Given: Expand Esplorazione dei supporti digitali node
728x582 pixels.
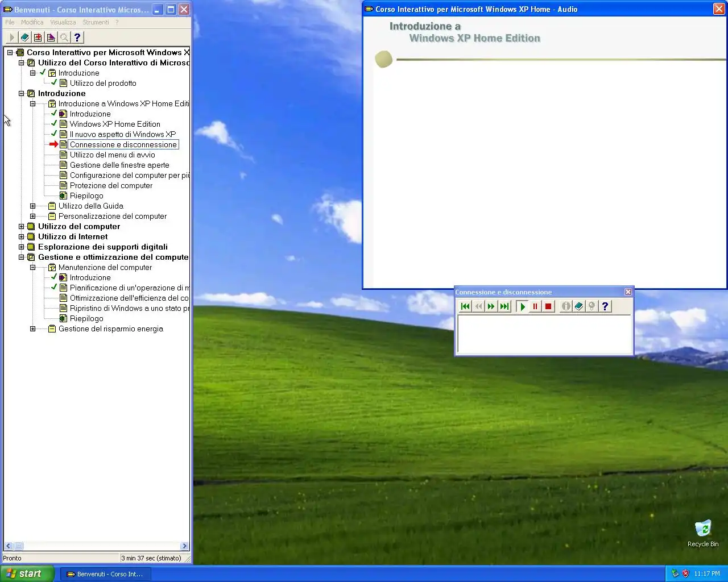Looking at the screenshot, I should (22, 247).
